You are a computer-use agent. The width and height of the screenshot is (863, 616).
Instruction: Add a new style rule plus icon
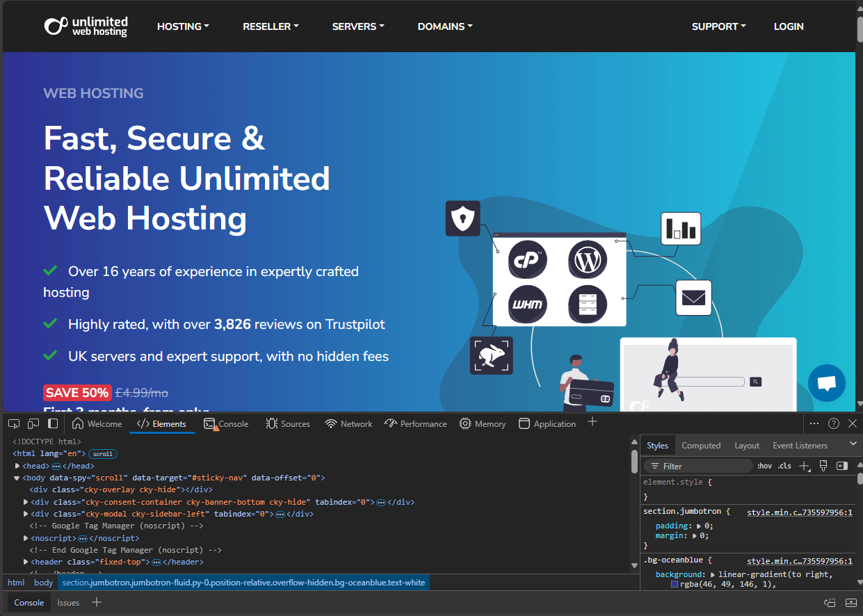[805, 466]
